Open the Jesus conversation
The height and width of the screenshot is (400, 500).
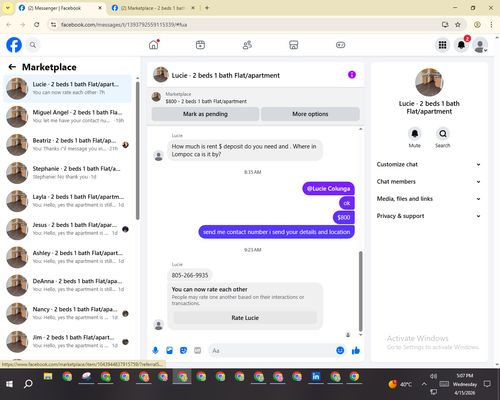pyautogui.click(x=67, y=229)
